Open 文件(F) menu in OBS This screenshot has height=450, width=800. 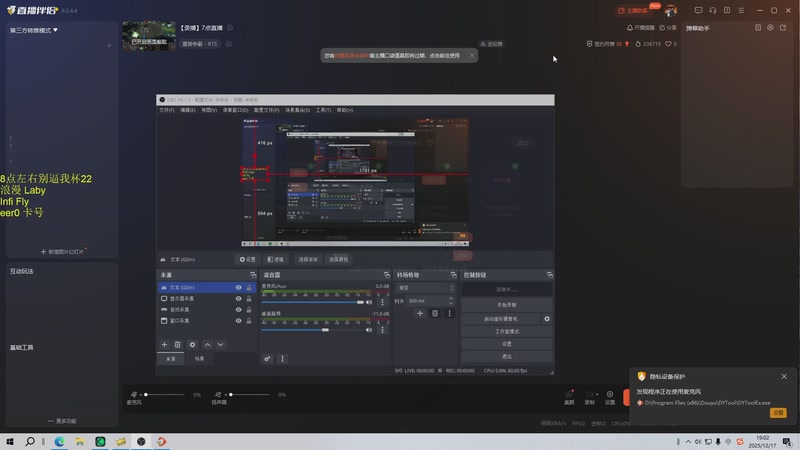point(167,110)
